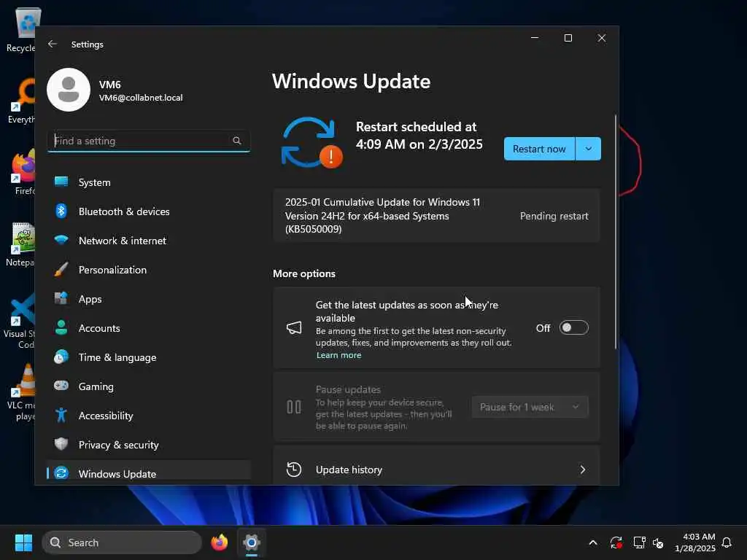Image resolution: width=747 pixels, height=560 pixels.
Task: Click the Network wifi icon in the sidebar
Action: pyautogui.click(x=61, y=240)
